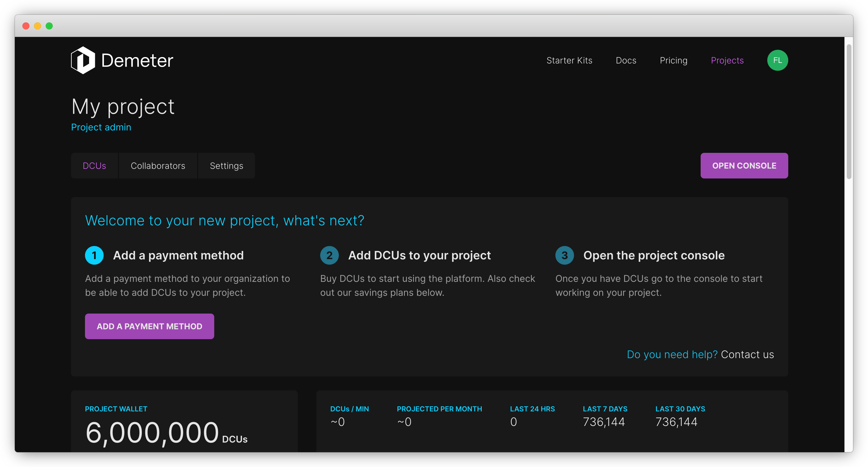The image size is (868, 467).
Task: Open the FL user avatar menu
Action: 777,60
